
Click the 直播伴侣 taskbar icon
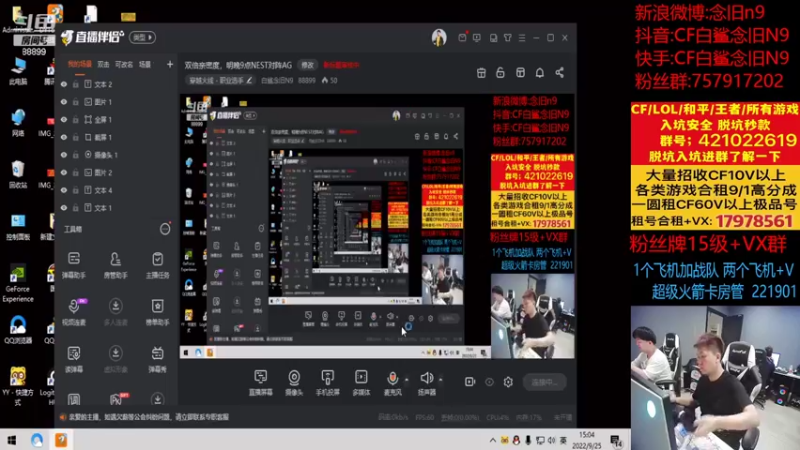coord(61,440)
